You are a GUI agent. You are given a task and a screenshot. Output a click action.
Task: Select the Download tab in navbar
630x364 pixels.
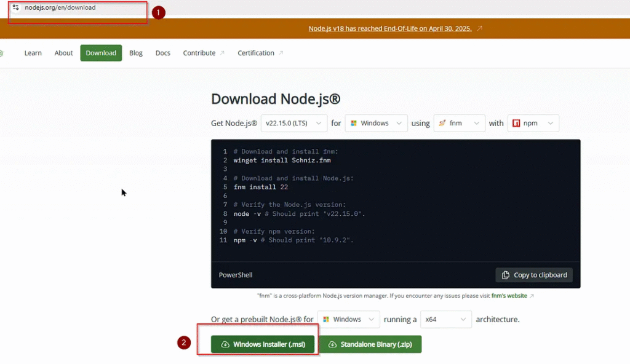point(101,53)
